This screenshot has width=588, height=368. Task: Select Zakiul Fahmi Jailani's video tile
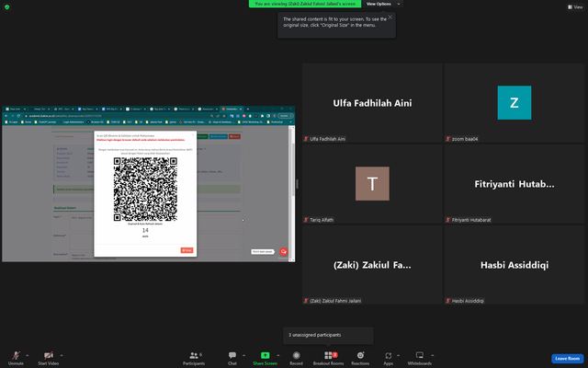pyautogui.click(x=372, y=265)
